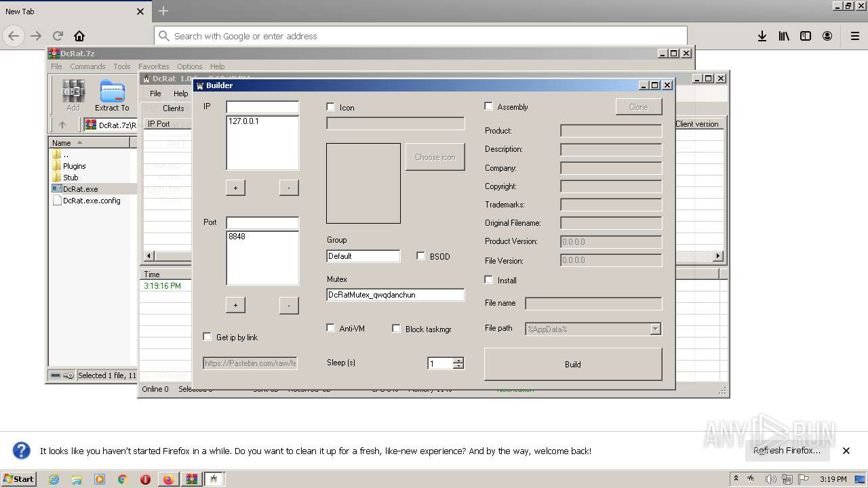Open the Firefox account icon

point(827,36)
